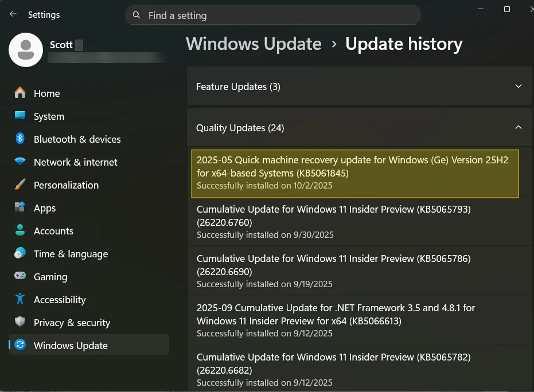Open Accessibility settings

(x=88, y=300)
